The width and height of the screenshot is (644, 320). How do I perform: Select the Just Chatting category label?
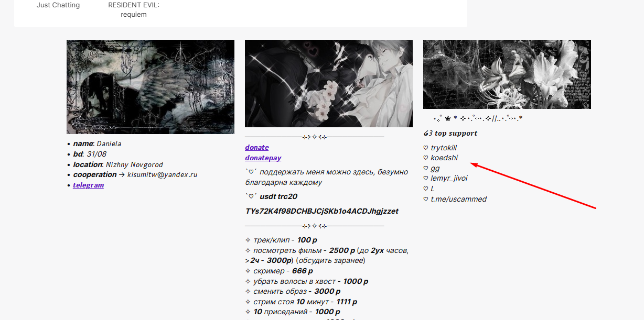click(x=58, y=5)
